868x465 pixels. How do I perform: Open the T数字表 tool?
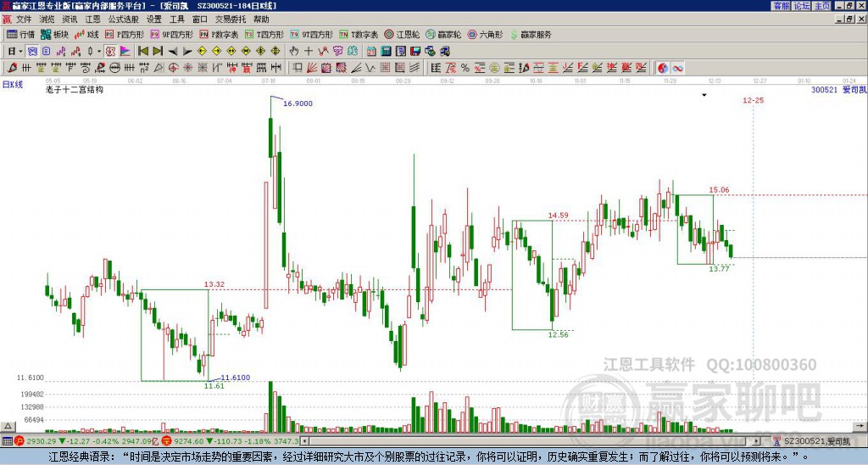pyautogui.click(x=359, y=34)
